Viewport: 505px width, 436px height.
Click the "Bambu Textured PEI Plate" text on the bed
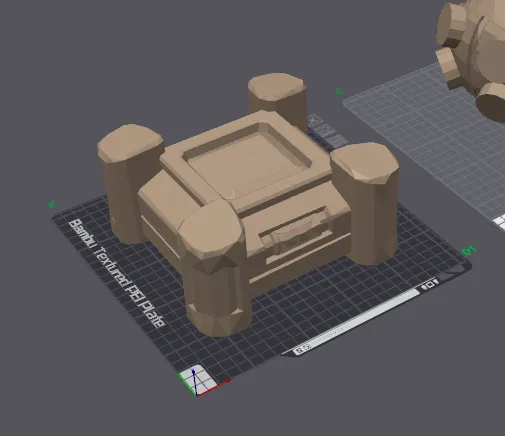[x=117, y=273]
